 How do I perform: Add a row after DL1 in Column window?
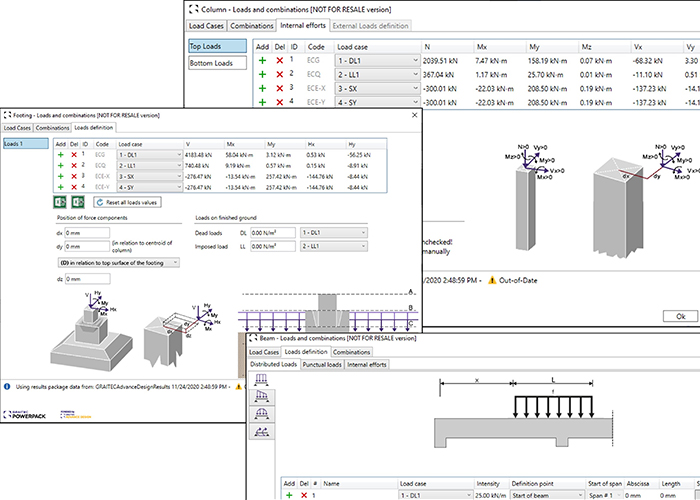[262, 60]
